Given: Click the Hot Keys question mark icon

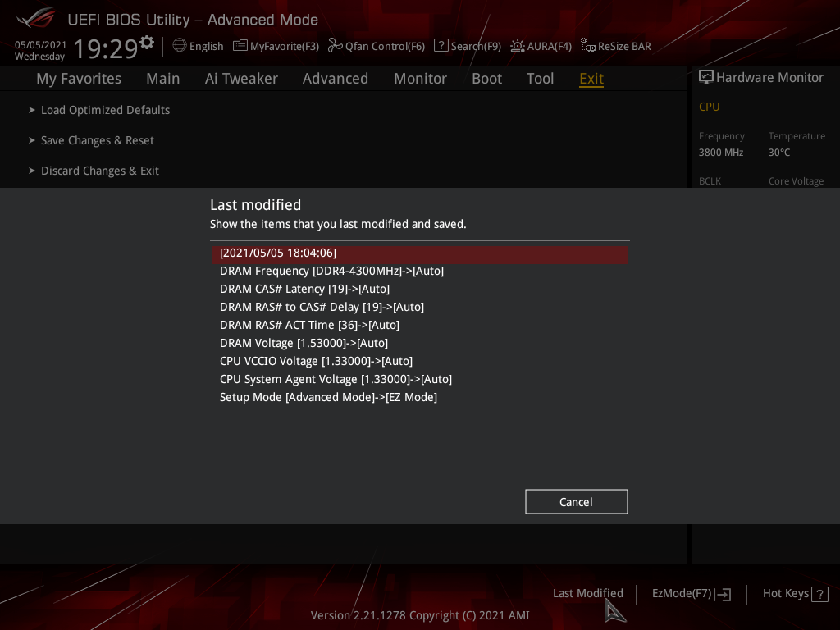Looking at the screenshot, I should (x=819, y=594).
